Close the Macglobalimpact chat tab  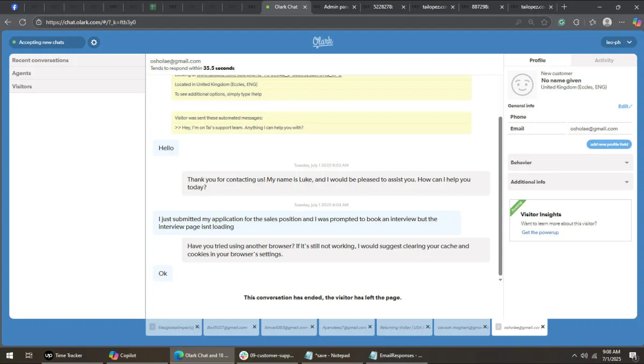point(197,326)
